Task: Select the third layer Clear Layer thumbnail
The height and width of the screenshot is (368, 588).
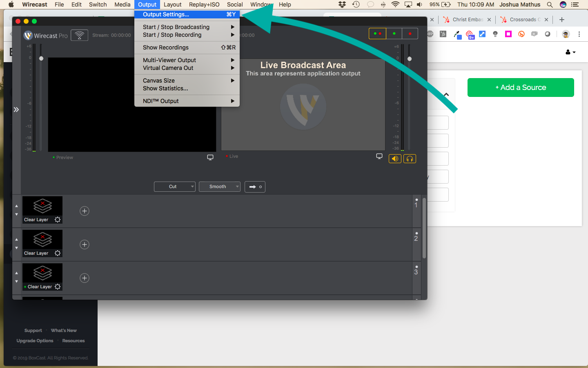Action: pyautogui.click(x=42, y=273)
